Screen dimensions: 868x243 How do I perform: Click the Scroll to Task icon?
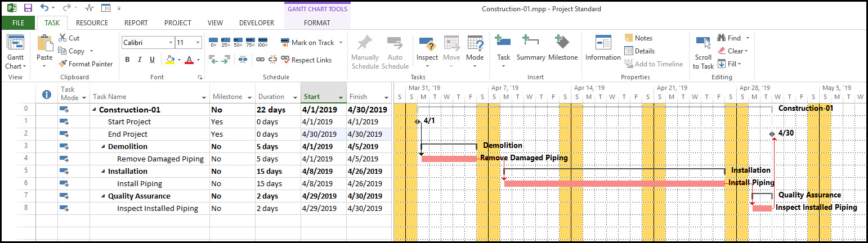click(x=703, y=51)
